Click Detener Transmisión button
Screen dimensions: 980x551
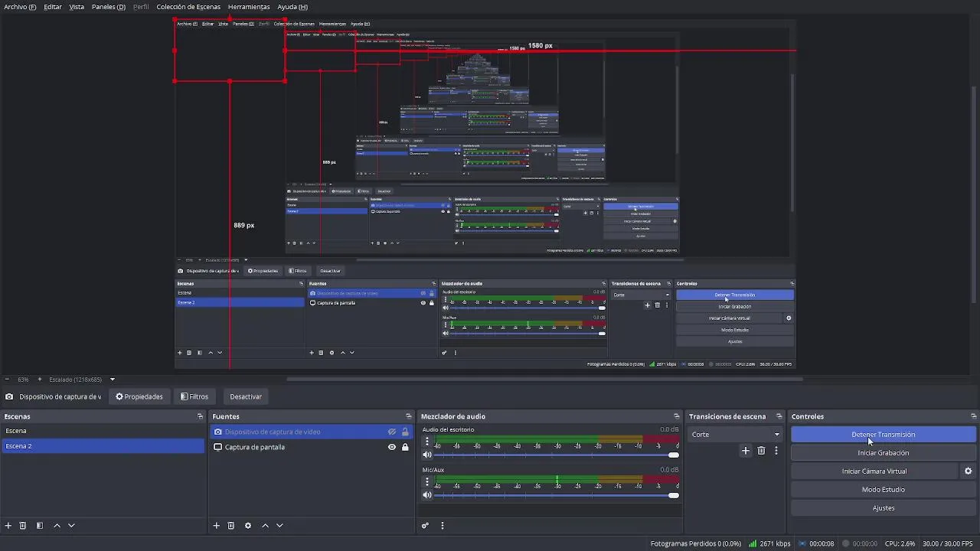pyautogui.click(x=884, y=435)
